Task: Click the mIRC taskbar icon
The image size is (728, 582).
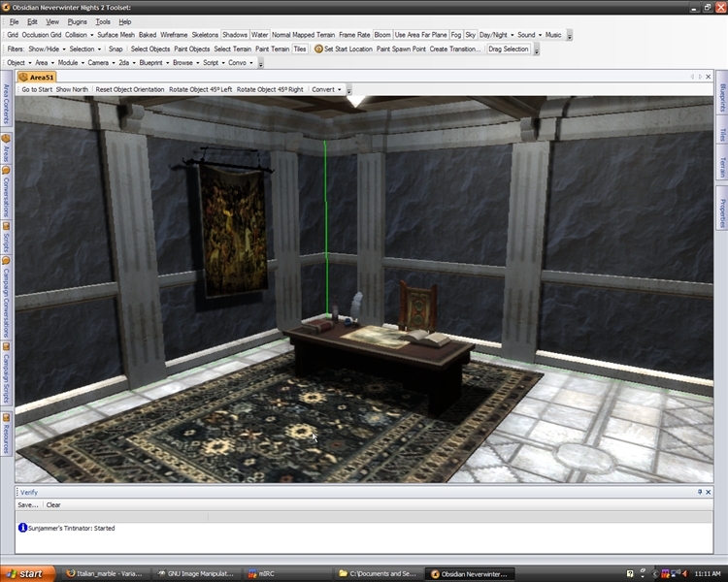Action: 260,573
